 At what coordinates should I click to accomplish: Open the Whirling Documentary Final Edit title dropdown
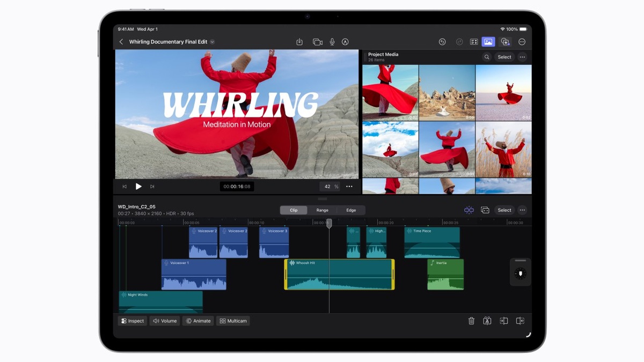(x=212, y=42)
